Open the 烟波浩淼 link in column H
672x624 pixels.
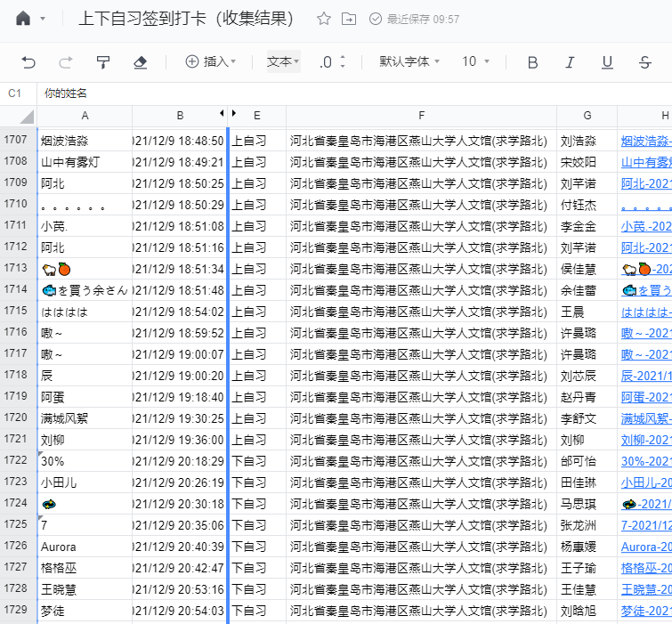645,141
